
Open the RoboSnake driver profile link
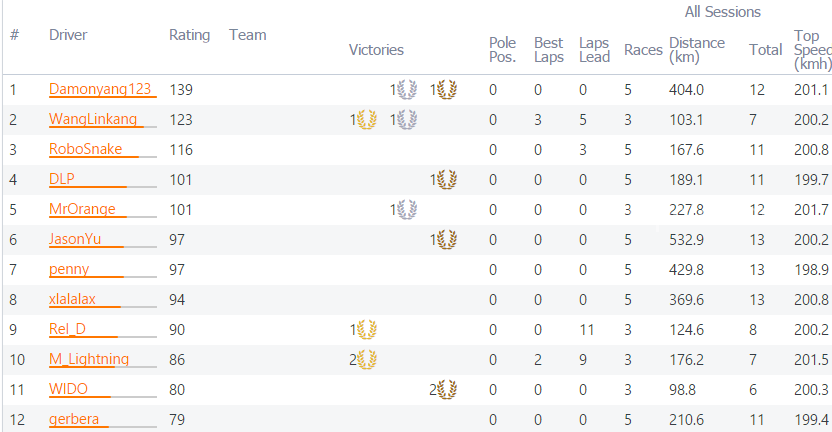coord(85,149)
